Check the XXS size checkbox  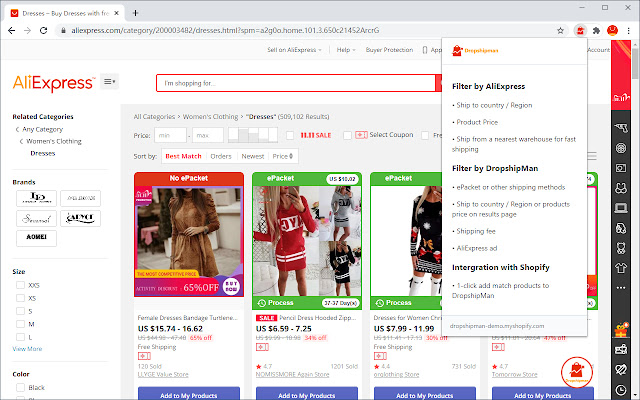coord(20,286)
